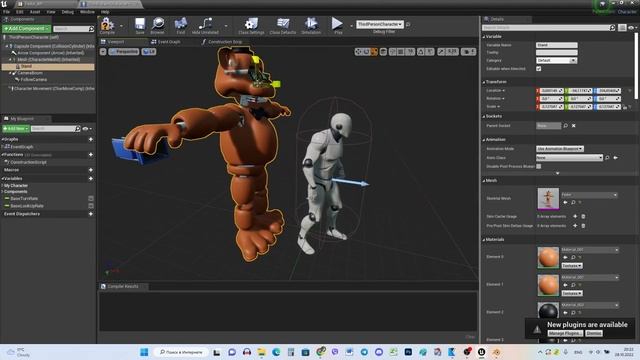Click the Add Component button
Viewport: 640px width, 360px height.
click(26, 29)
